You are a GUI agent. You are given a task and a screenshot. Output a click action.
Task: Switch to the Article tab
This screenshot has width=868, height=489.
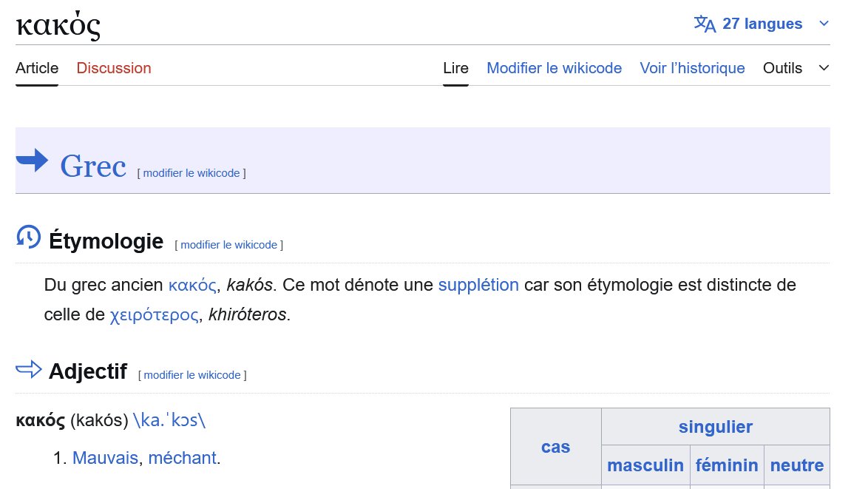[x=36, y=68]
